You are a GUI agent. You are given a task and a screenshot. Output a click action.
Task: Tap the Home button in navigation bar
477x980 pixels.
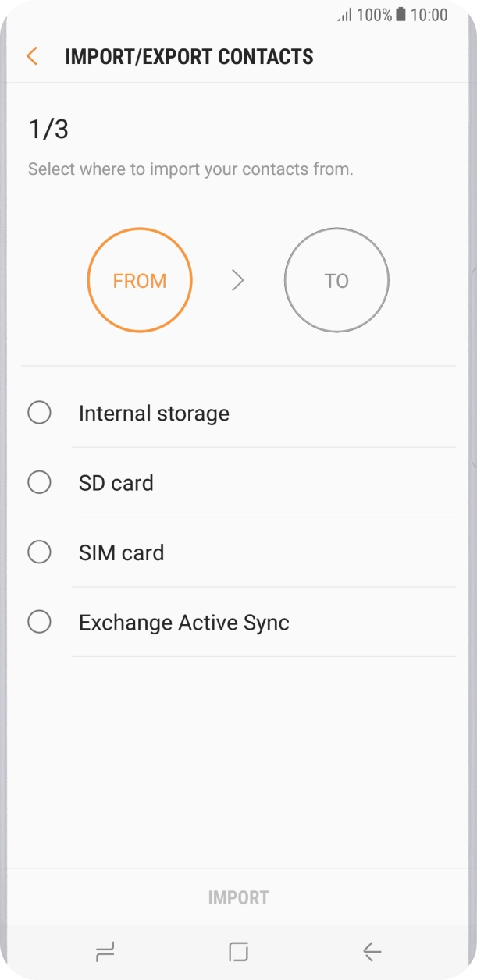click(x=238, y=952)
